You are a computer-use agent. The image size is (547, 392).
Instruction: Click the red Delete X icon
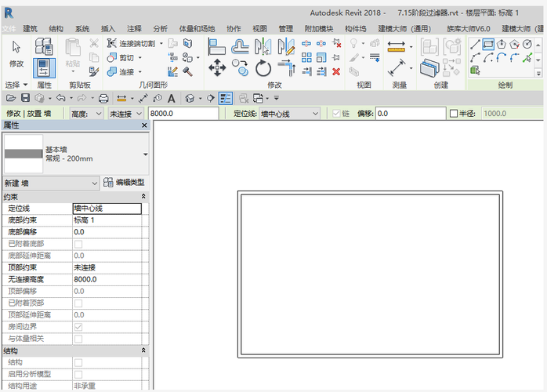[336, 71]
